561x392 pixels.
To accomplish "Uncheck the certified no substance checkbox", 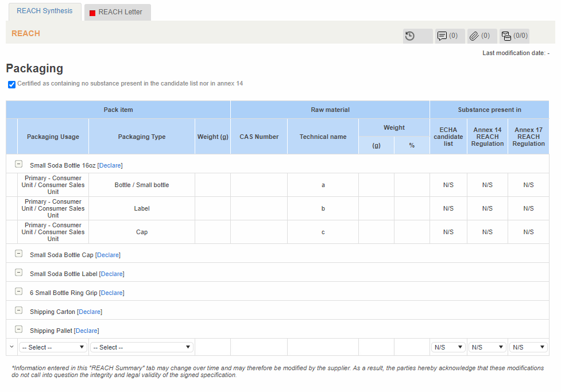I will 11,84.
